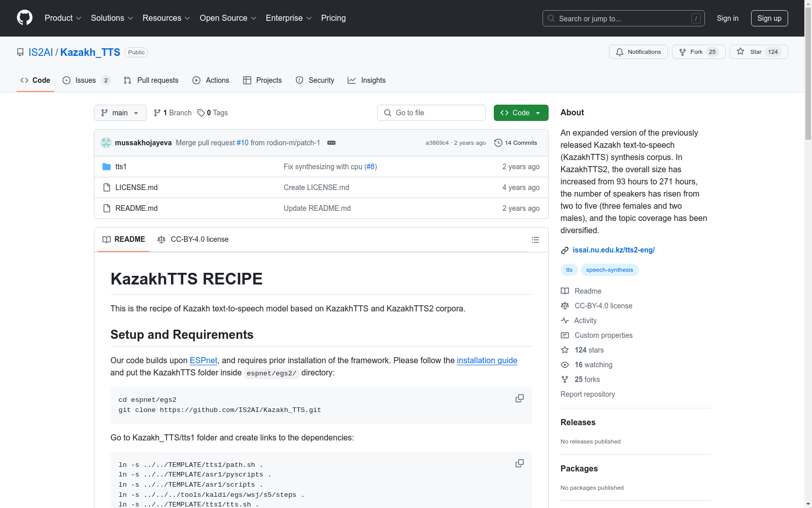Copy the ln -s commands code block

coord(520,463)
